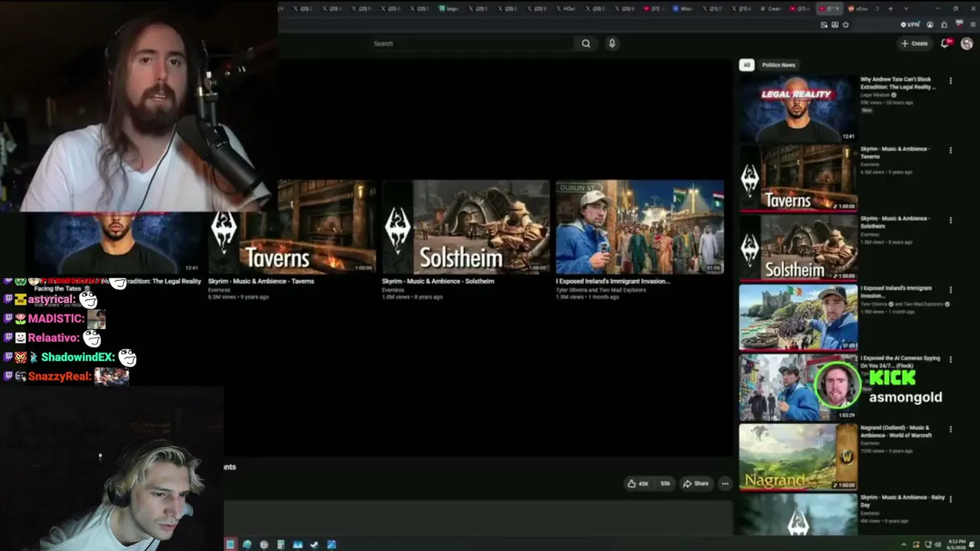Open options for AI Cameras Spying video

tap(951, 360)
